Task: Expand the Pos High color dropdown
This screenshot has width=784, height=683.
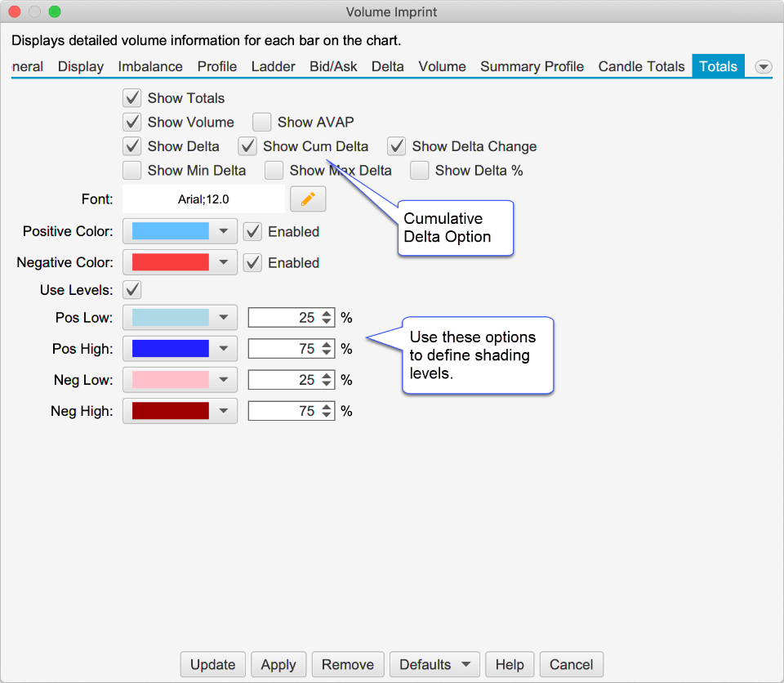Action: coord(223,349)
